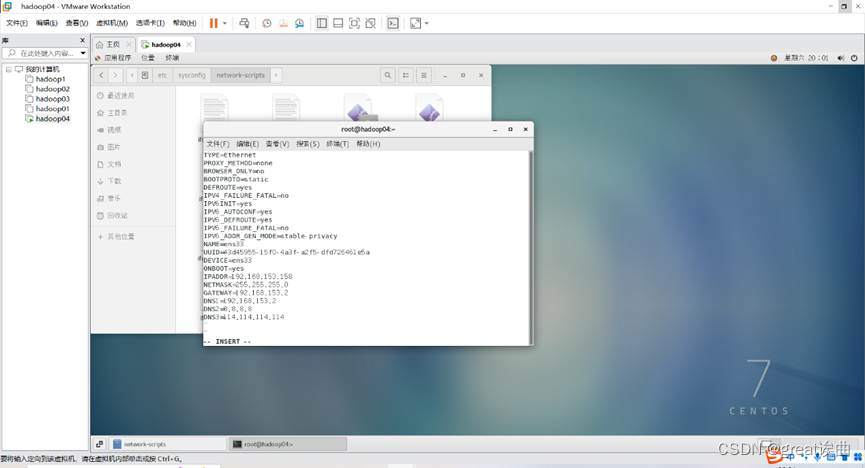Open the CentOS power menu icon
Screen dimensions: 865x468
tap(854, 57)
